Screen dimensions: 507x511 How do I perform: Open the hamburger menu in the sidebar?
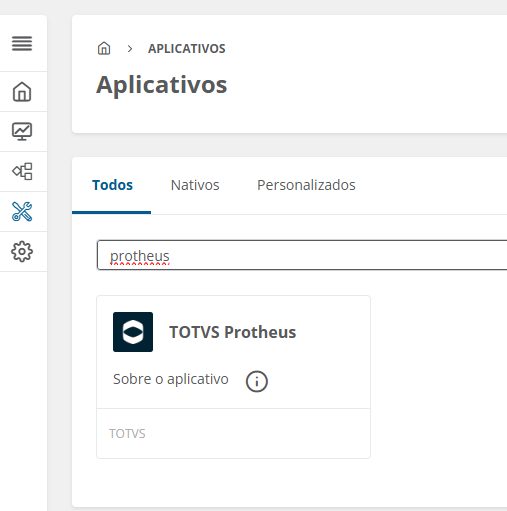[22, 44]
